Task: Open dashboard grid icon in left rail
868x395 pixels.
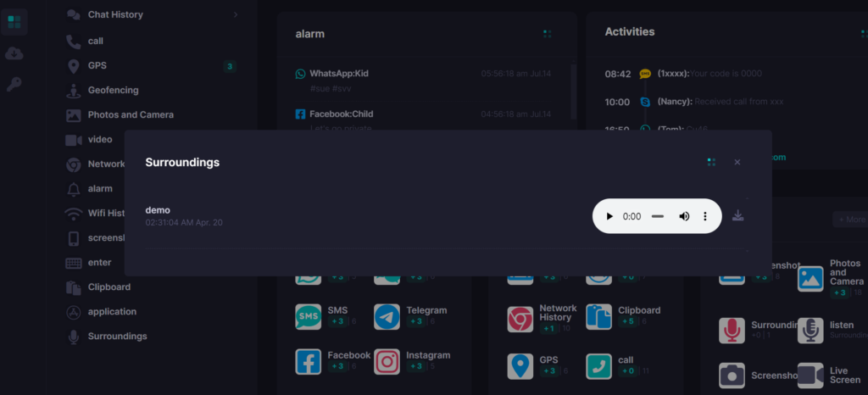Action: (x=14, y=22)
